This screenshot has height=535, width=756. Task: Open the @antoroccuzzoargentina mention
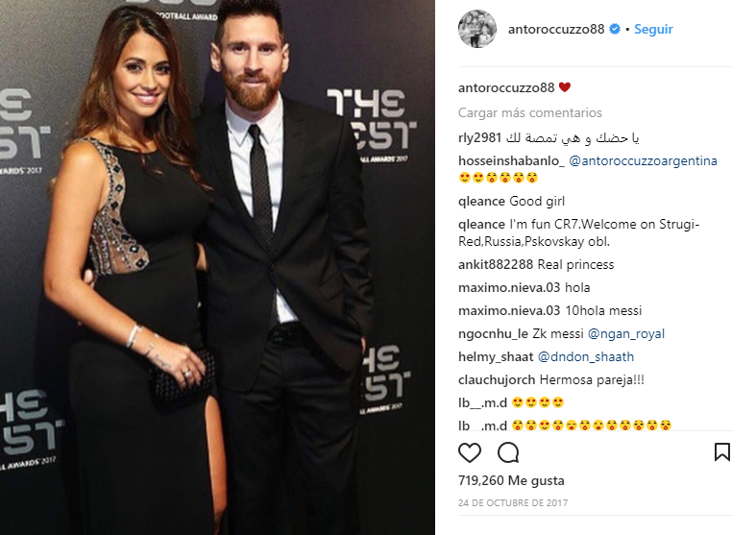pyautogui.click(x=644, y=161)
